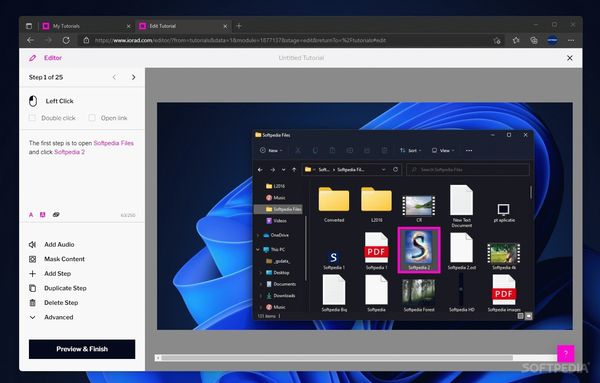Click the link icon below step text
Viewport: 600px width, 383px height.
(56, 215)
